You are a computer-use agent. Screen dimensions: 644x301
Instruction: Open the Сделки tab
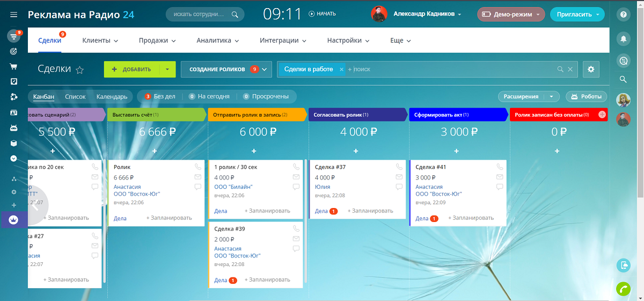49,40
